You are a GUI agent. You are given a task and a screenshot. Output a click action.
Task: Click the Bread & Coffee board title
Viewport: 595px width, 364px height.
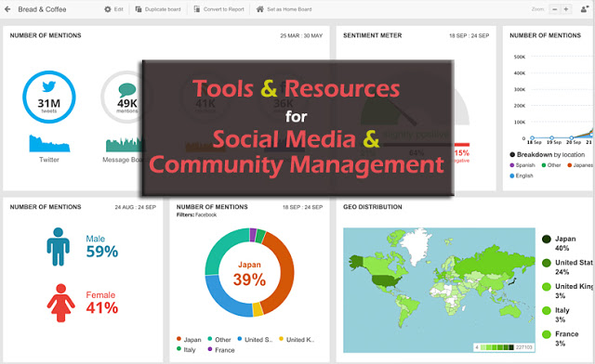pos(42,9)
